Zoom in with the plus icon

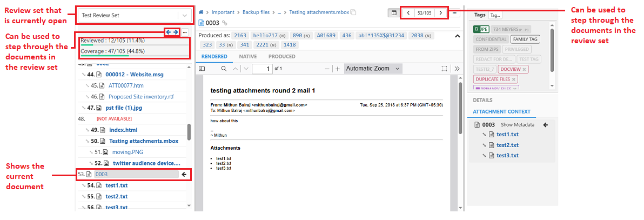[x=338, y=69]
